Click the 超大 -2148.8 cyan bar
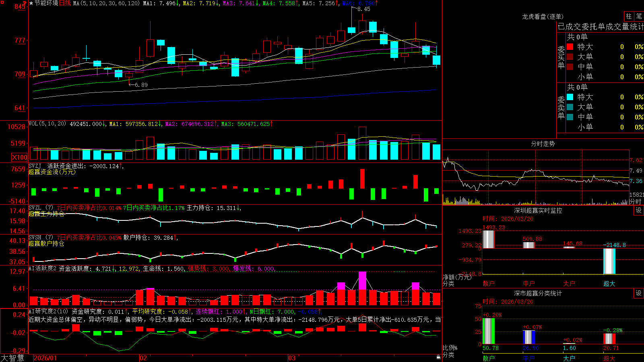 [x=609, y=261]
